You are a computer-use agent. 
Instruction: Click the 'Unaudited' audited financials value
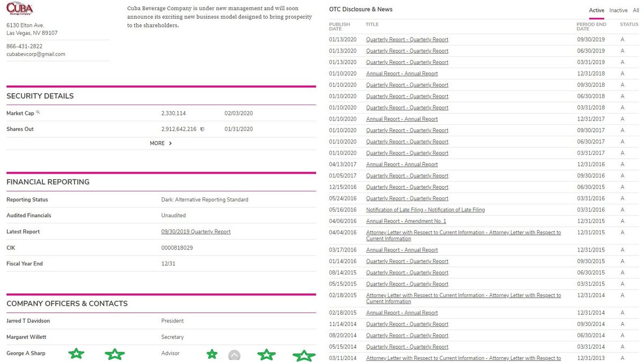tap(174, 216)
